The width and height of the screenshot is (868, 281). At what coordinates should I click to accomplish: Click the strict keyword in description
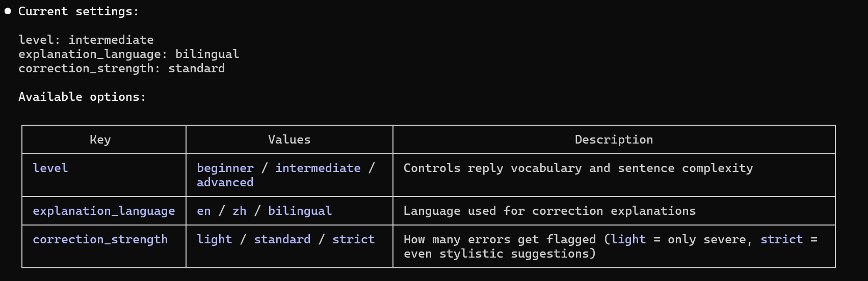pyautogui.click(x=781, y=239)
